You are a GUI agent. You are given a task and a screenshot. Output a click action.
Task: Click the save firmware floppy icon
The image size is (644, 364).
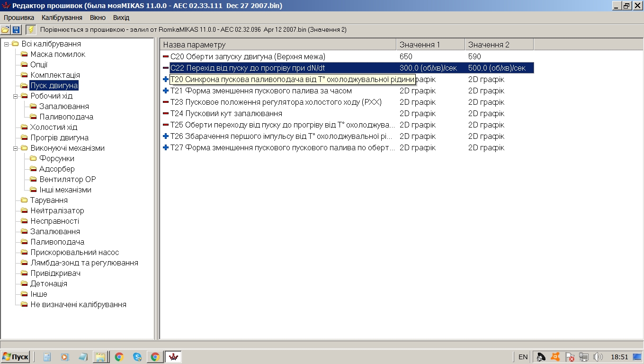click(x=16, y=30)
